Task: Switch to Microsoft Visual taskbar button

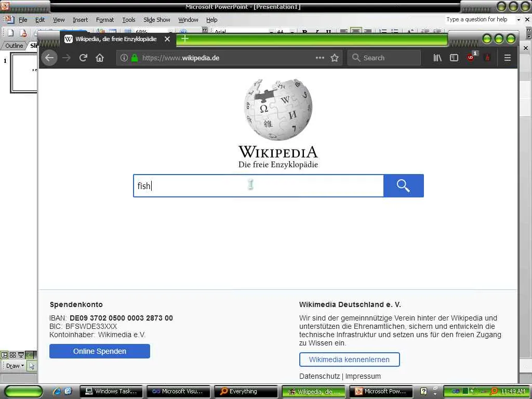Action: (178, 391)
